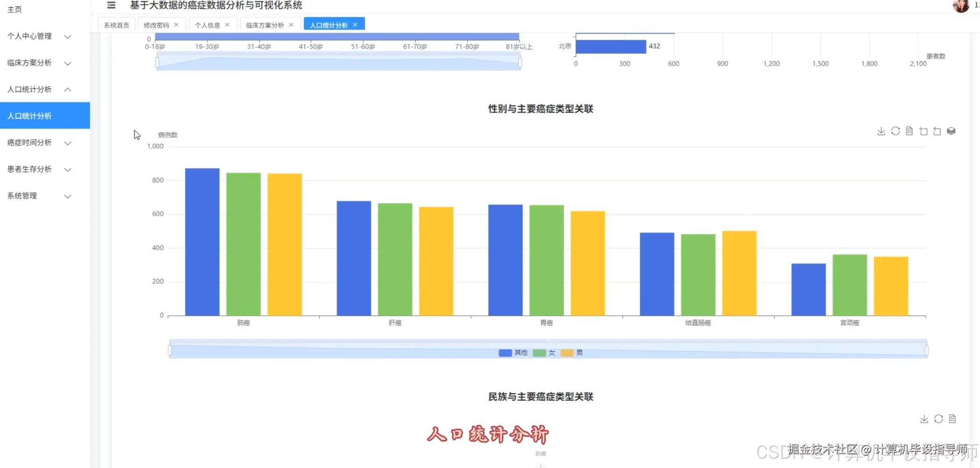
Task: Switch to the 系统首页 tab
Action: point(116,25)
